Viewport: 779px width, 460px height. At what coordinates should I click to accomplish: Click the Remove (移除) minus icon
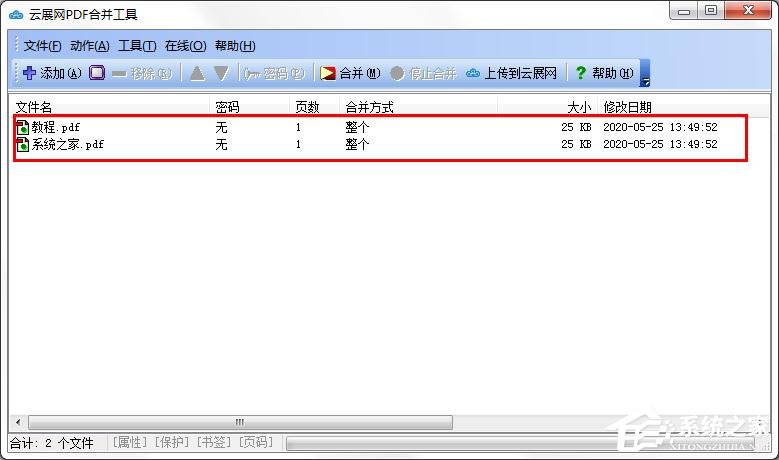pos(119,74)
